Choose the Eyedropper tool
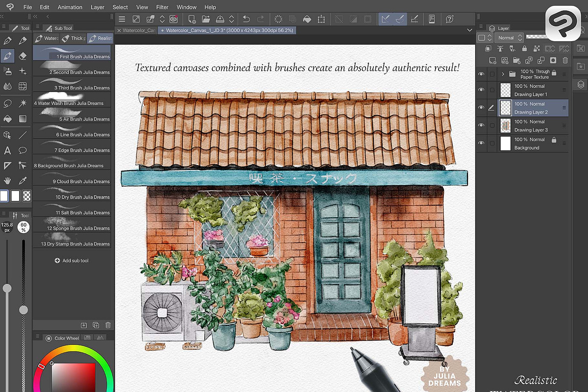 pyautogui.click(x=23, y=180)
